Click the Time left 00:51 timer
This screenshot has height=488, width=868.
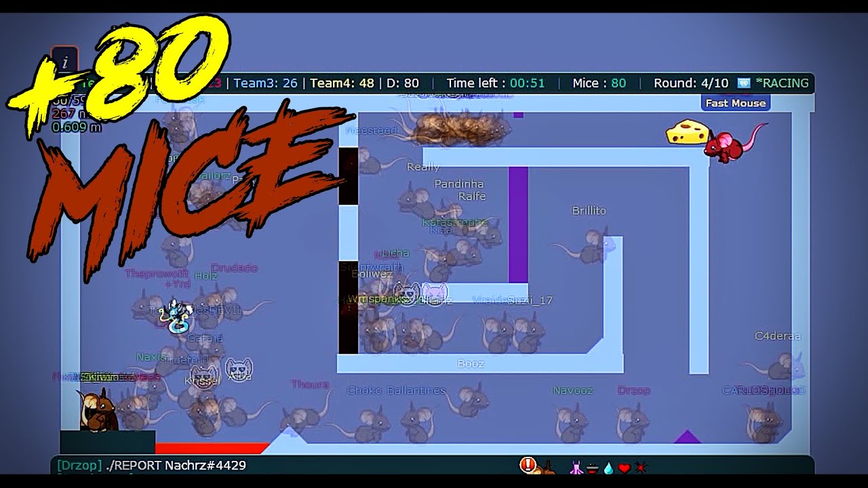click(496, 83)
